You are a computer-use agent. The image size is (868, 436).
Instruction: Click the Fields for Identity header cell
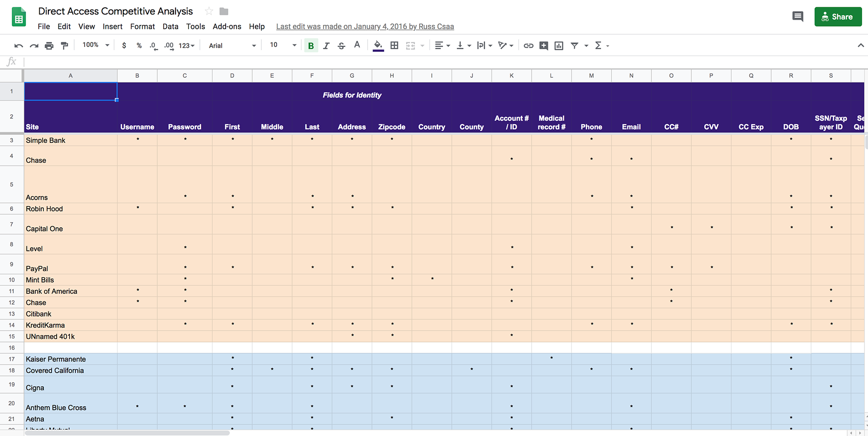click(x=352, y=95)
